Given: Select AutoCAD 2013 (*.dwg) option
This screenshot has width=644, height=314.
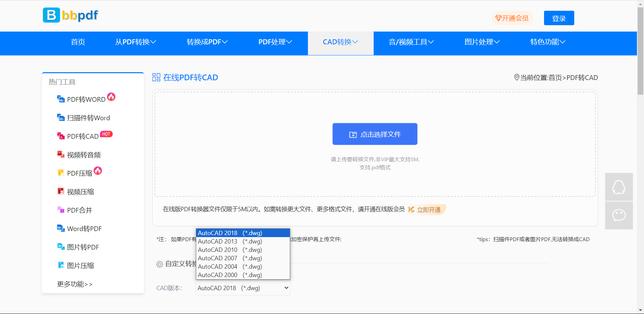Looking at the screenshot, I should (x=243, y=241).
